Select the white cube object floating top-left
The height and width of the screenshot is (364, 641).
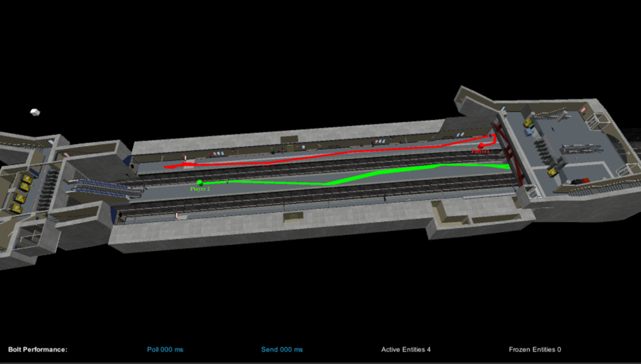coord(35,113)
